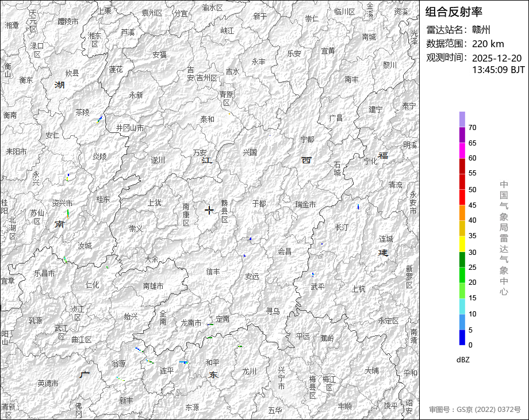Click the 翁源 label on the map

click(x=118, y=363)
